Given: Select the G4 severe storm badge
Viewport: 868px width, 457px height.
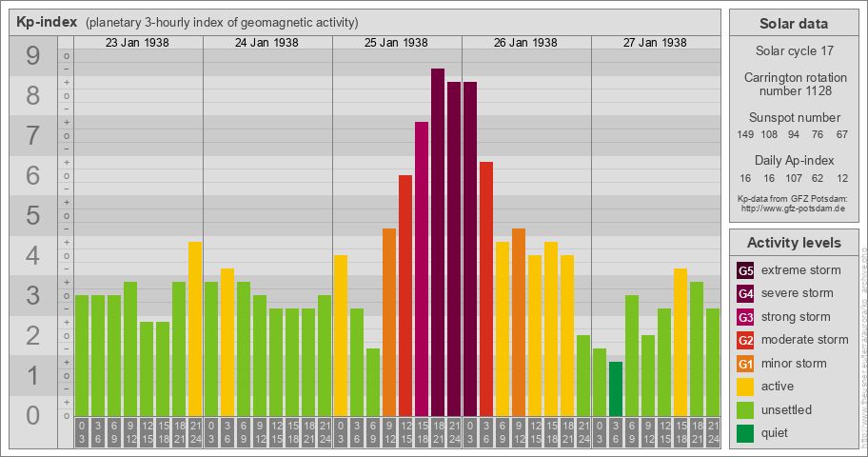Looking at the screenshot, I should (745, 293).
